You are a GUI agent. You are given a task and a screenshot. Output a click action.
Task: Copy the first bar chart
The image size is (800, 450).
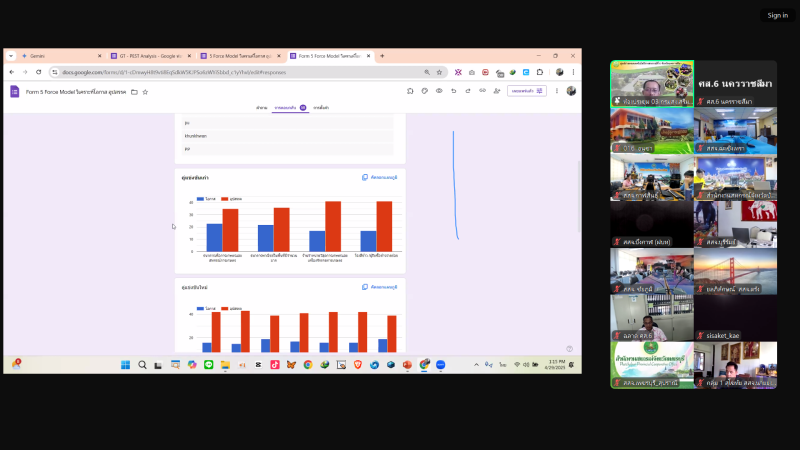click(379, 178)
